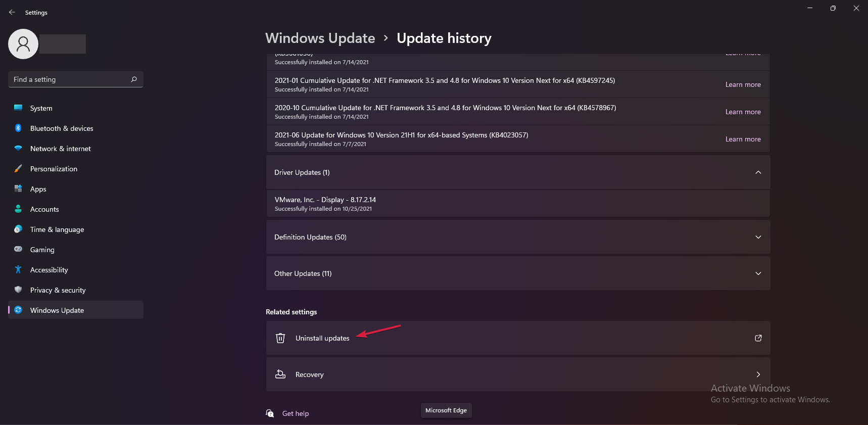Image resolution: width=868 pixels, height=425 pixels.
Task: Open Recovery via its chevron arrow
Action: click(758, 374)
